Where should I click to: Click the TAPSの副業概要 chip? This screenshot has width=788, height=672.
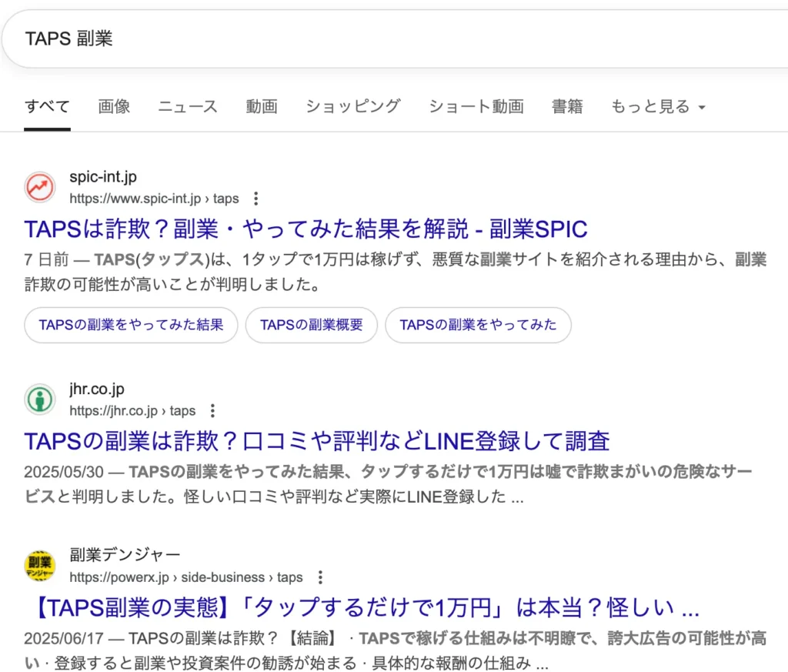point(312,325)
